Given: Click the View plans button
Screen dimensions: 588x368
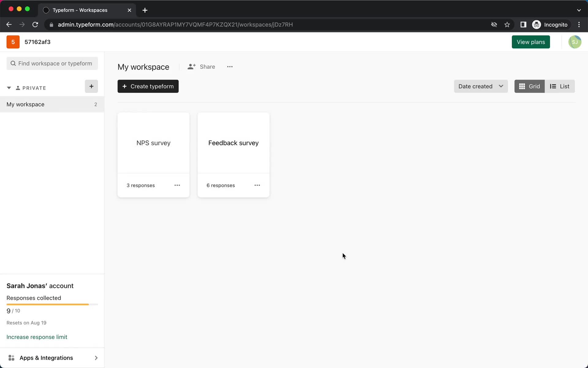Looking at the screenshot, I should 531,42.
